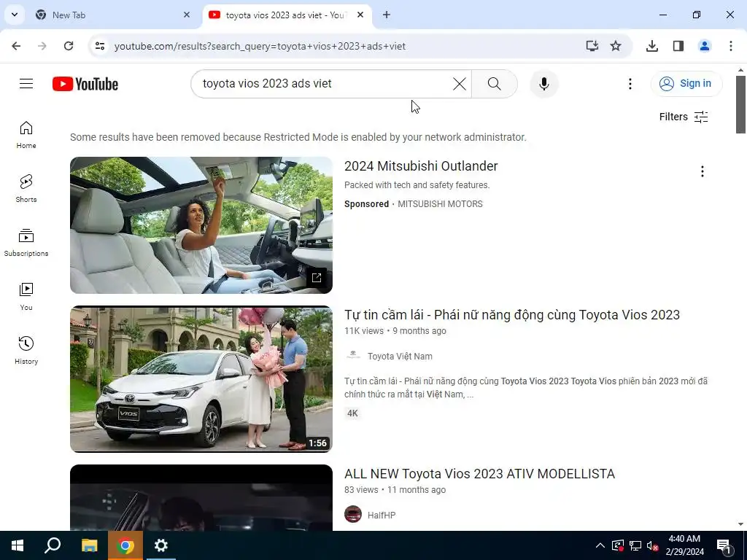Viewport: 747px width, 560px height.
Task: Click the address bar URL
Action: 260,46
